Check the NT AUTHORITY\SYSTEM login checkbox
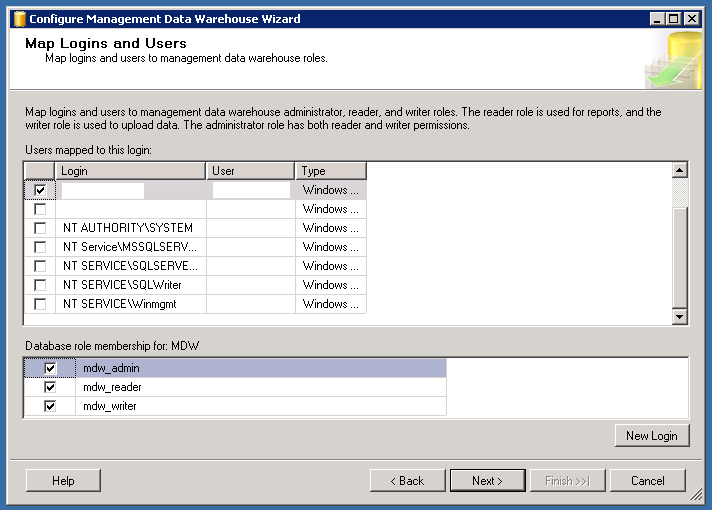Image resolution: width=712 pixels, height=510 pixels. (x=40, y=228)
